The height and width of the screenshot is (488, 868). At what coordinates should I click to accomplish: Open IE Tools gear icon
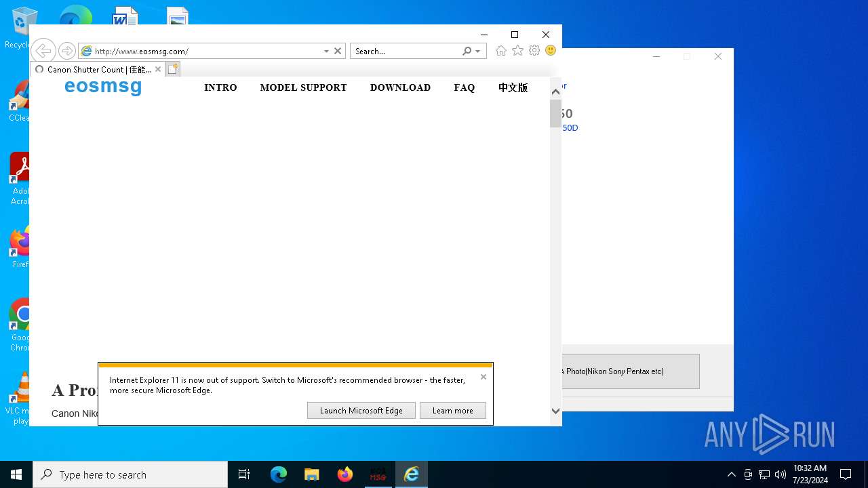534,51
